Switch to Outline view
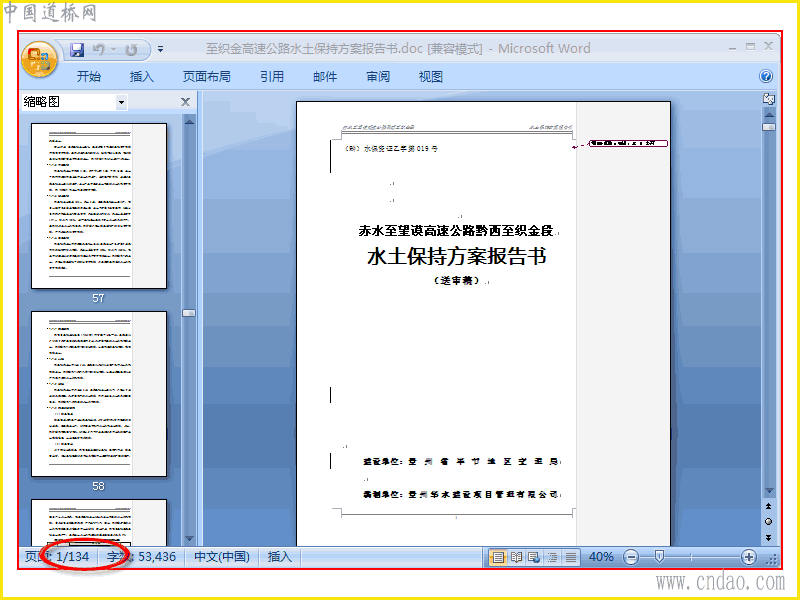This screenshot has width=800, height=600. [x=553, y=557]
